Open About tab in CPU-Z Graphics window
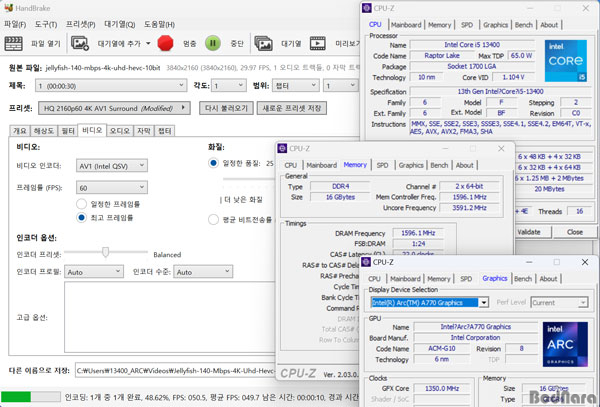Screen dimensions: 600x407 coord(548,279)
